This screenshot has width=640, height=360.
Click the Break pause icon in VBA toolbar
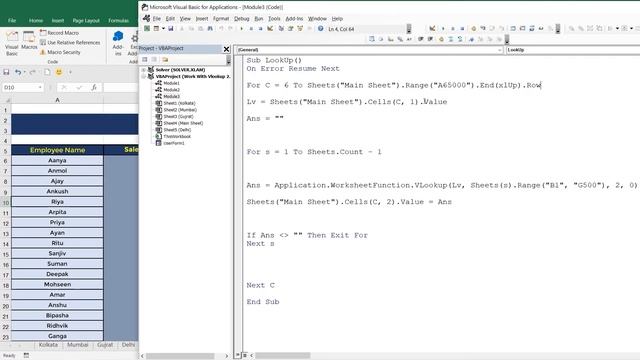click(251, 29)
